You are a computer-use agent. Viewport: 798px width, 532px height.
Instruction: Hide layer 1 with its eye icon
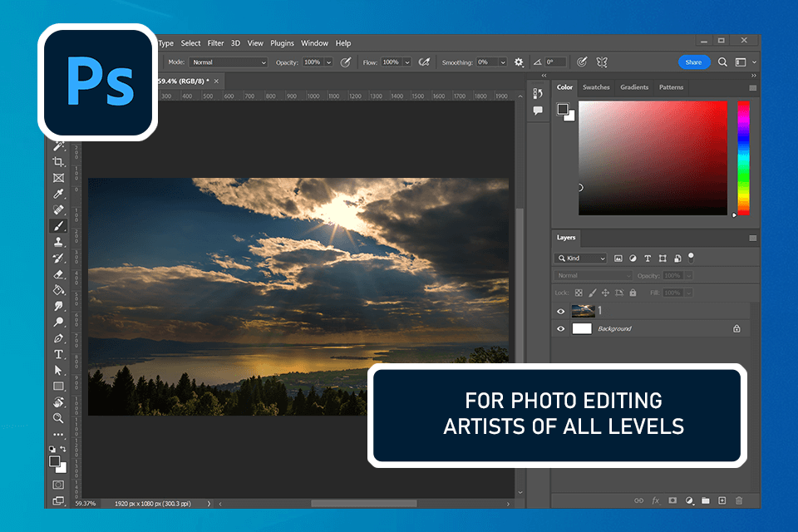(x=561, y=311)
